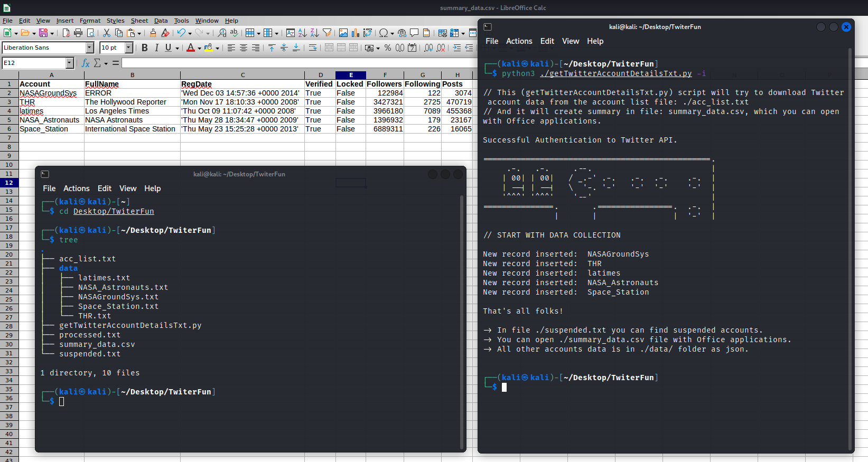Expand the Special Character dropdown arrow

coord(392,33)
